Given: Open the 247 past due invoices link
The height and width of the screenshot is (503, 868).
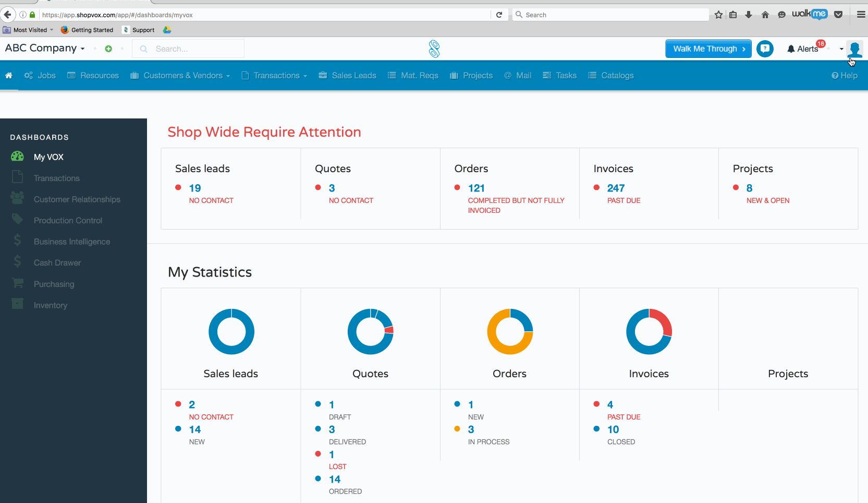Looking at the screenshot, I should click(x=616, y=188).
